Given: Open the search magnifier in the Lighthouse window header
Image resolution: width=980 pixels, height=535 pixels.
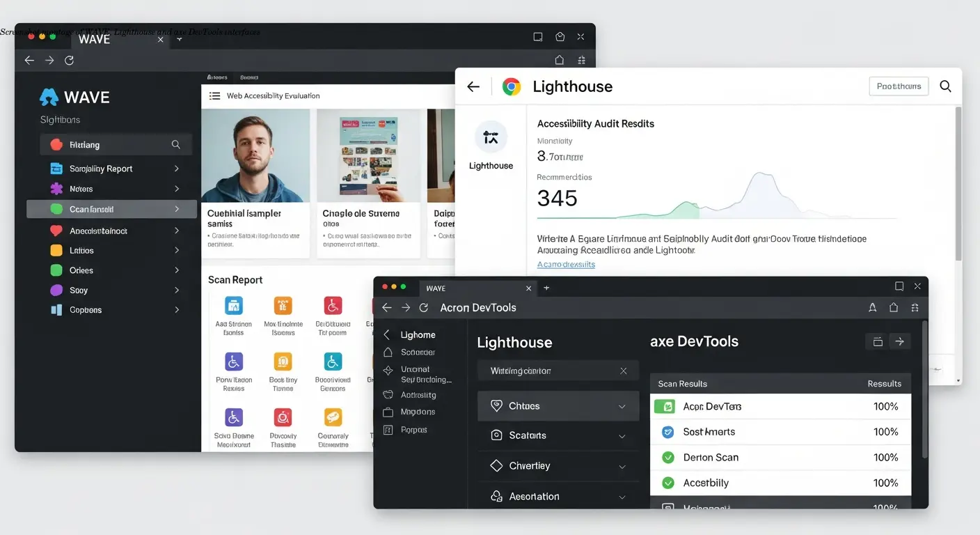Looking at the screenshot, I should point(945,86).
